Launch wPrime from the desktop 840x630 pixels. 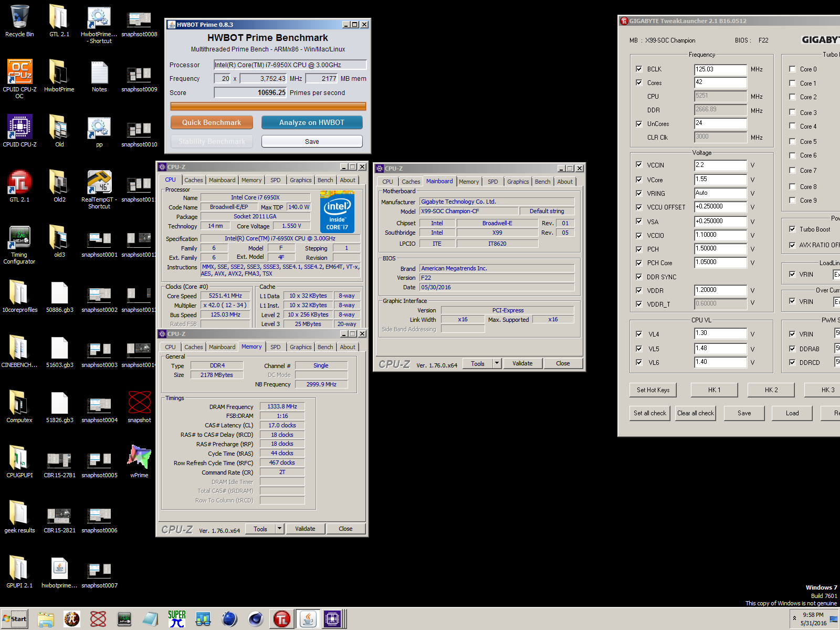(x=139, y=461)
